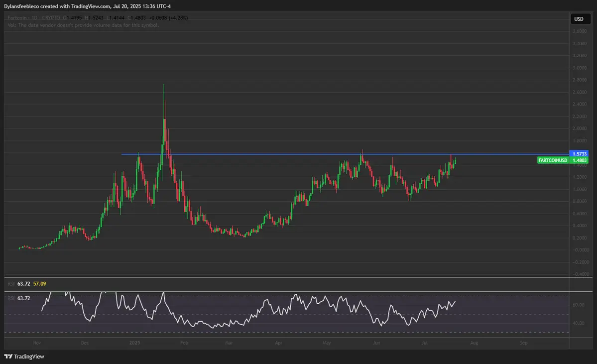The image size is (597, 364).
Task: Click the -0.4000 price scale label
Action: [580, 274]
